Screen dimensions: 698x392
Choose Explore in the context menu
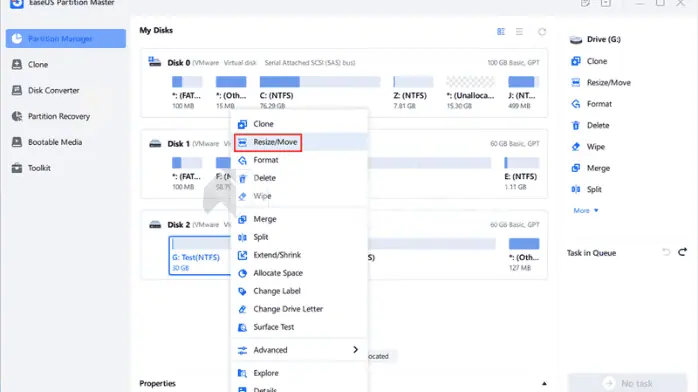click(300, 373)
